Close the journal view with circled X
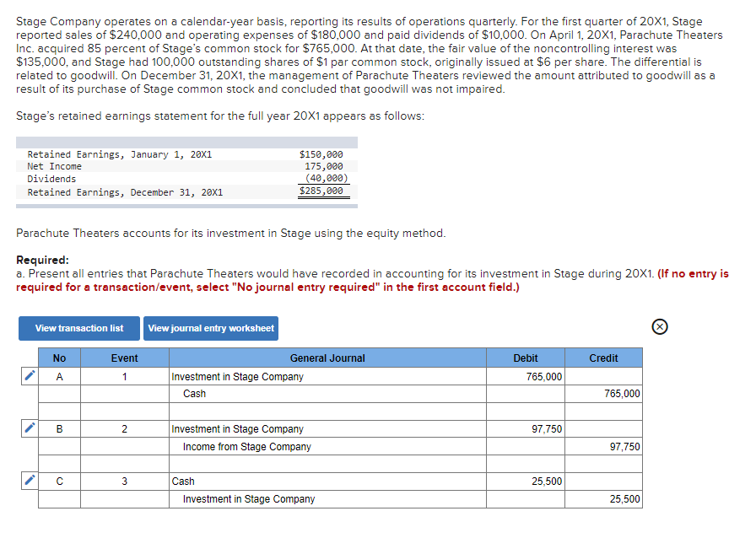Viewport: 756px width, 538px height. coord(660,327)
